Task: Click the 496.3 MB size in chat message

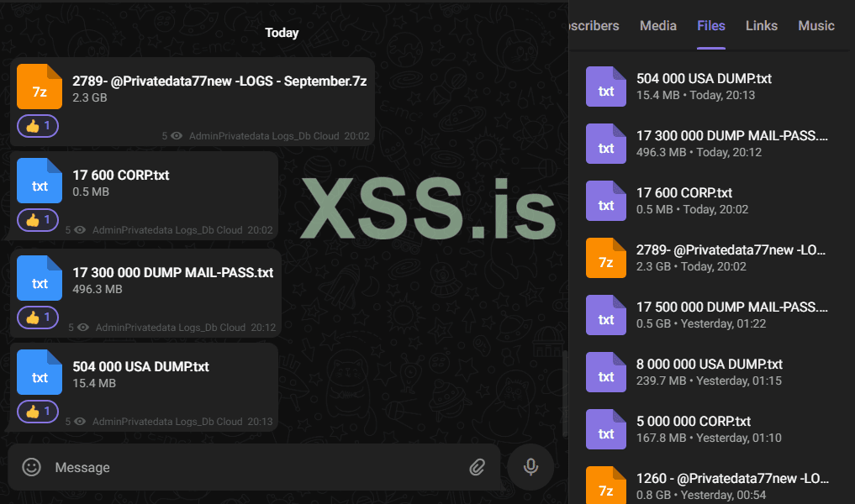Action: point(98,289)
